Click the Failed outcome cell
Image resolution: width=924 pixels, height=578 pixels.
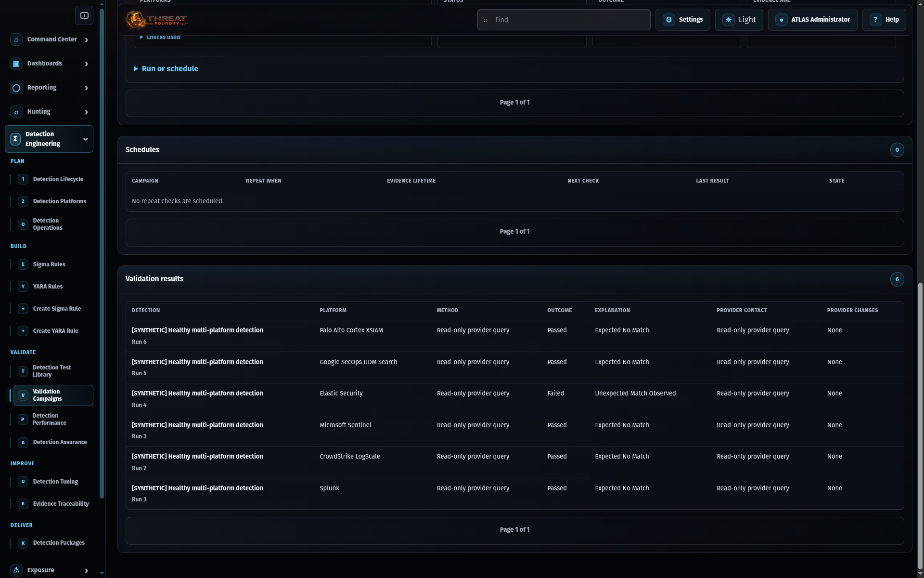coord(555,394)
